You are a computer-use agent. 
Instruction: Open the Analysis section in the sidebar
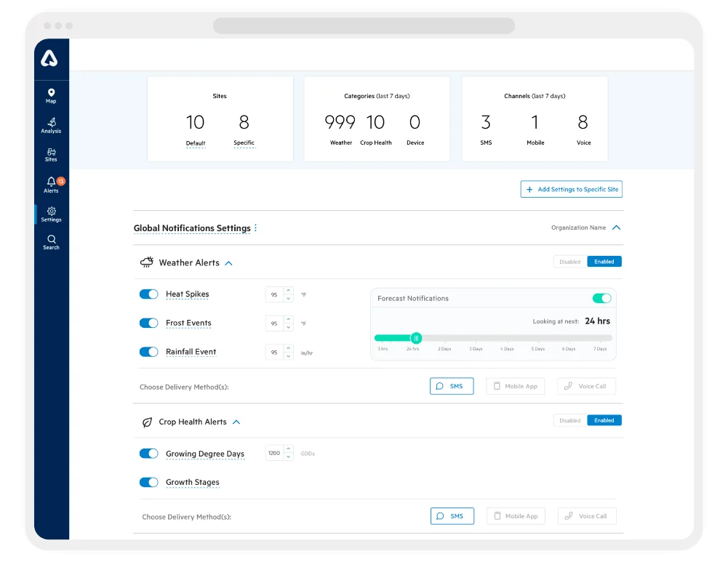coord(51,125)
